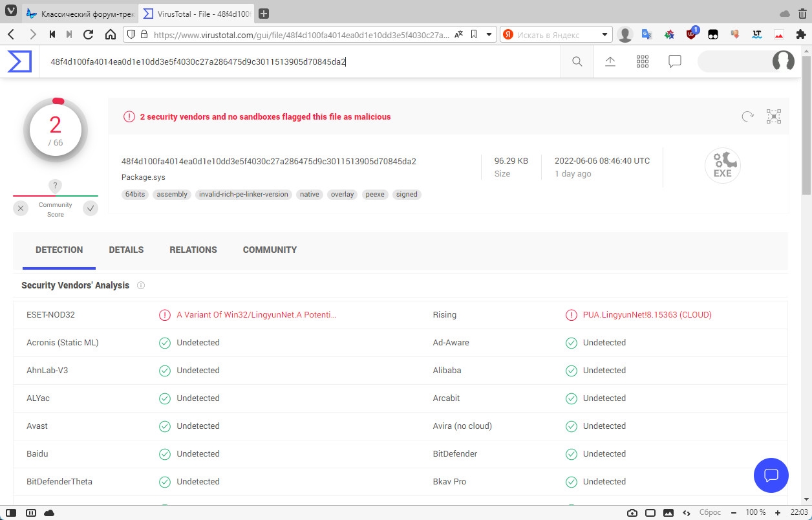Image resolution: width=812 pixels, height=520 pixels.
Task: Click the invalid-rich-pe-linker-version tag
Action: coord(244,194)
